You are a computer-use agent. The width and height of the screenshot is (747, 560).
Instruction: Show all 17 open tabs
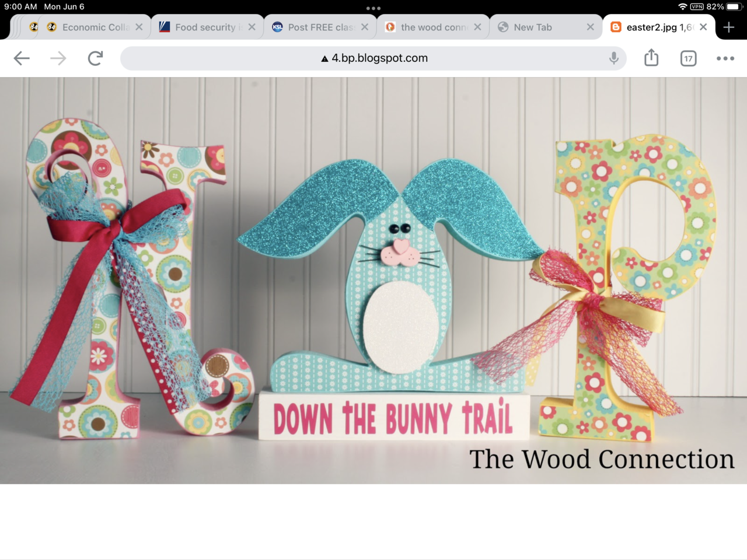point(688,58)
